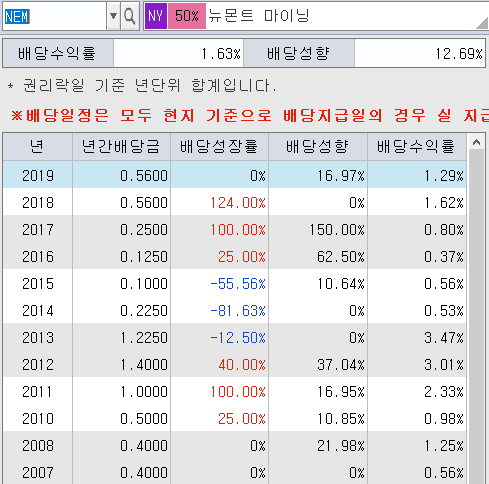Click the 40.00% growth value for 2012

pos(242,365)
